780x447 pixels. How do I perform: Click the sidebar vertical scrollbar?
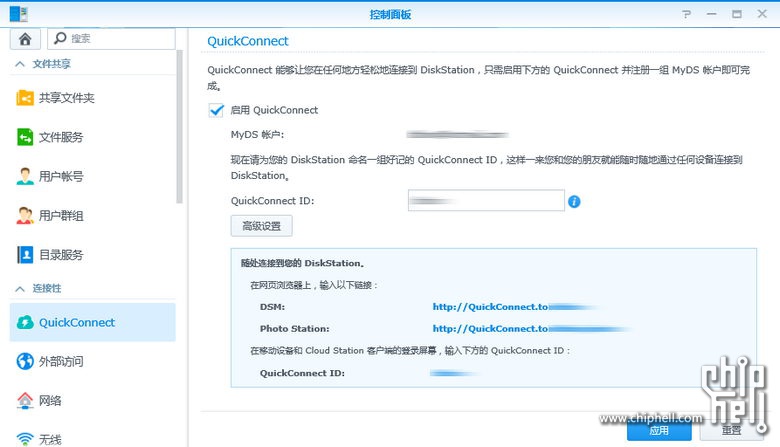(x=180, y=126)
